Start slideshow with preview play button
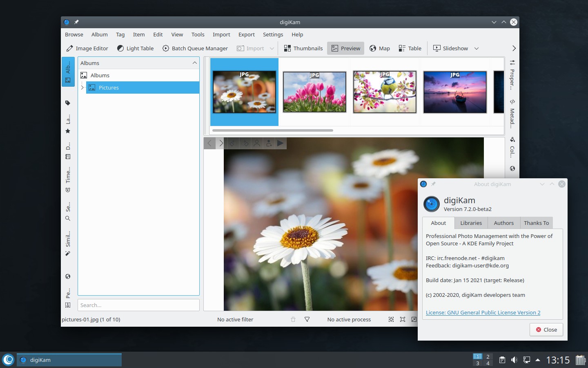 [x=280, y=143]
